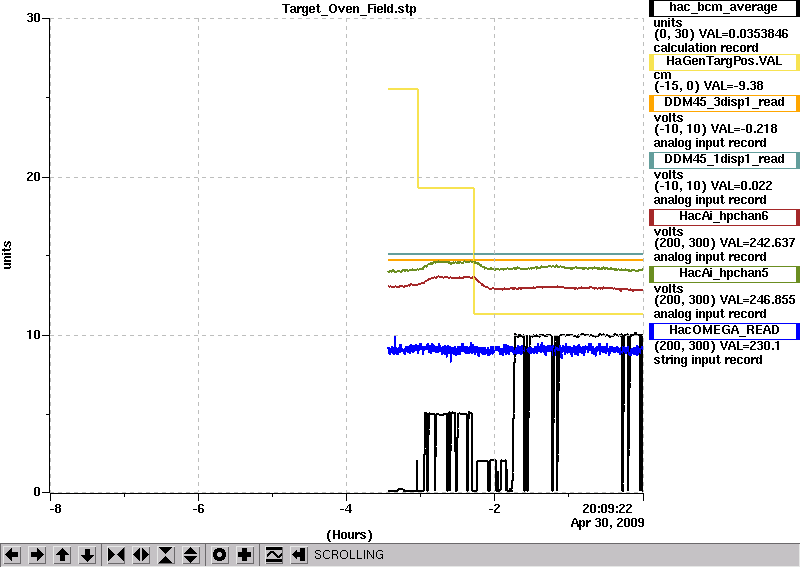Click the VAL=246.855 readout
This screenshot has width=800, height=567.
point(758,300)
